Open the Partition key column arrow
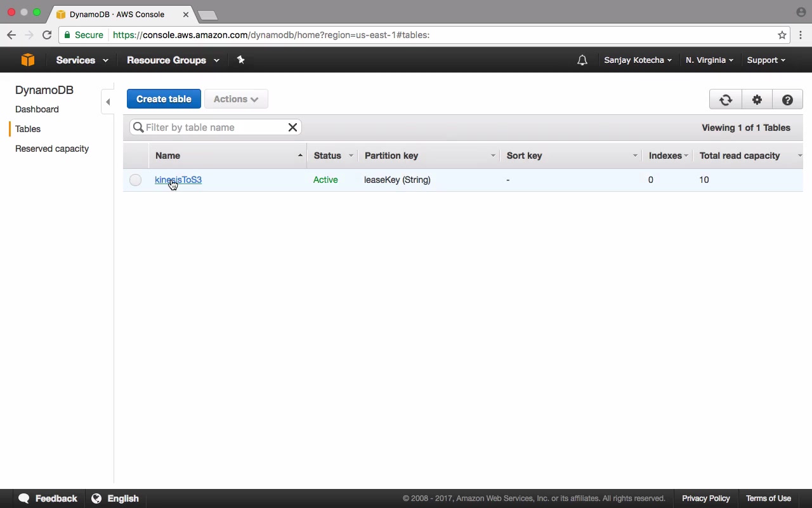The image size is (812, 508). point(493,156)
